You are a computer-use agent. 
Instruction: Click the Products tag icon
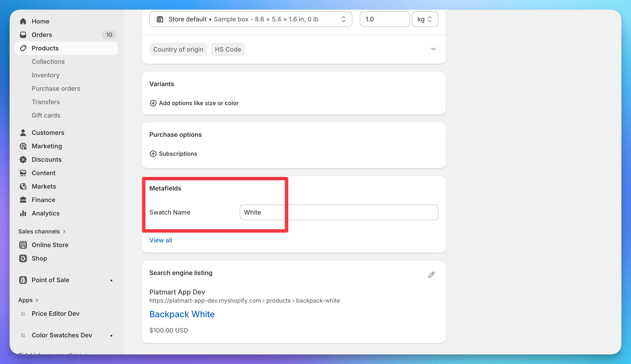click(23, 48)
